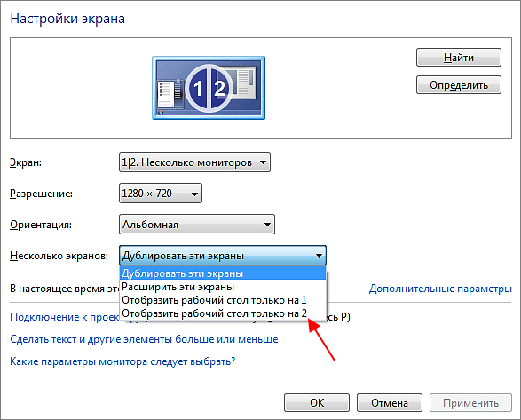Click the arrow of the Экран combo box
Viewport: 521px width, 420px height.
point(263,162)
